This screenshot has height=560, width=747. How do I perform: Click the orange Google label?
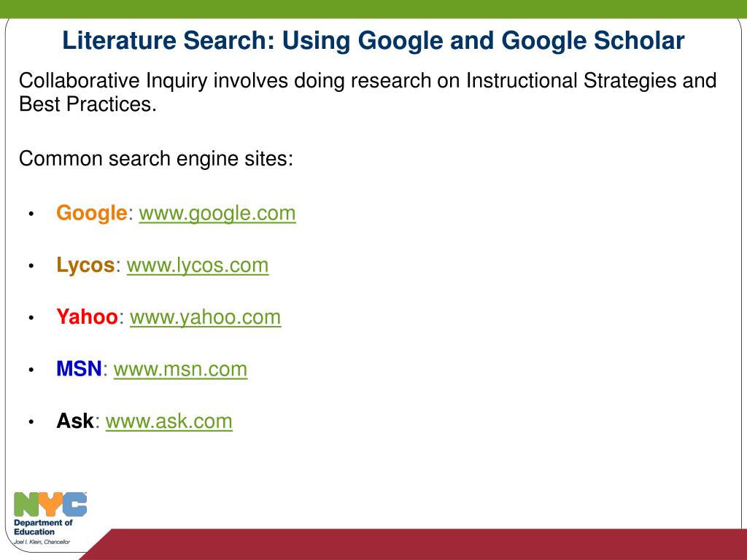pos(91,213)
